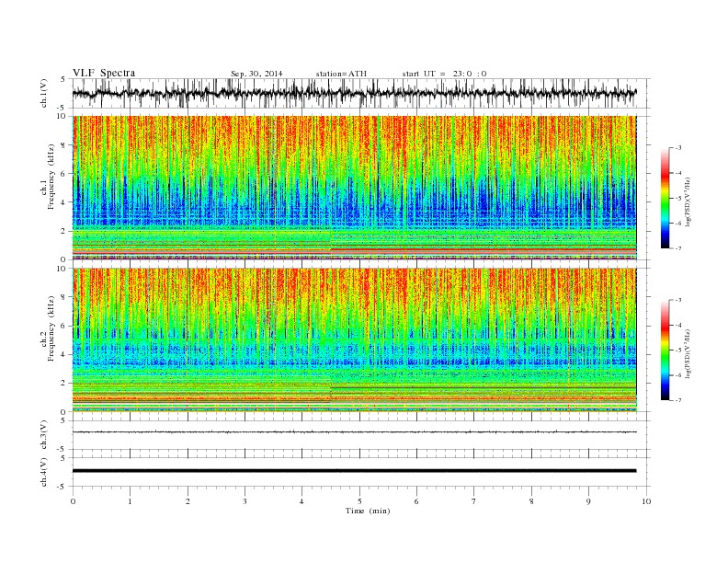Viewport: 728px width, 563px height.
Task: Click the 'ch.4(V)' axis label
Action: click(x=44, y=473)
